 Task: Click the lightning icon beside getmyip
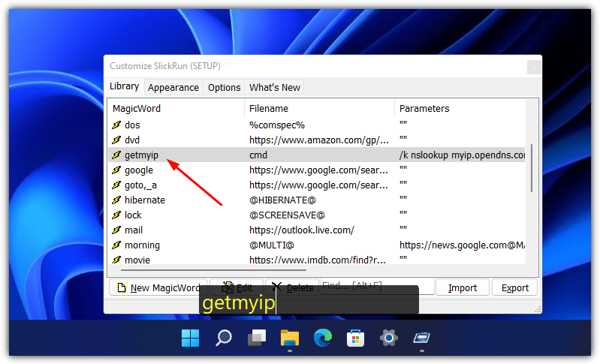(x=116, y=155)
